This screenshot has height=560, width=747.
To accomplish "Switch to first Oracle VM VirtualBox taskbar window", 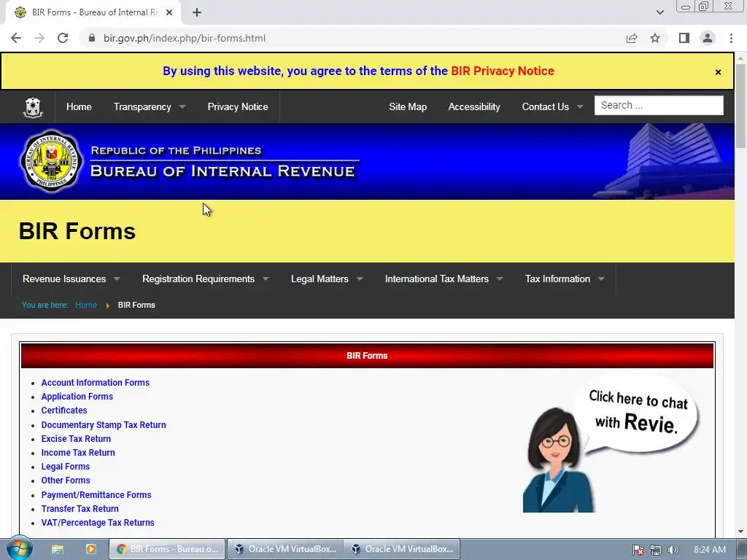I will (x=285, y=549).
